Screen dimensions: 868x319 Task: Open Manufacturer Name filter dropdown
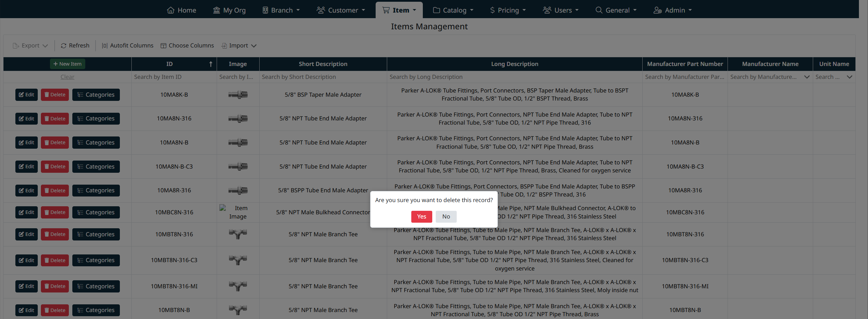806,77
